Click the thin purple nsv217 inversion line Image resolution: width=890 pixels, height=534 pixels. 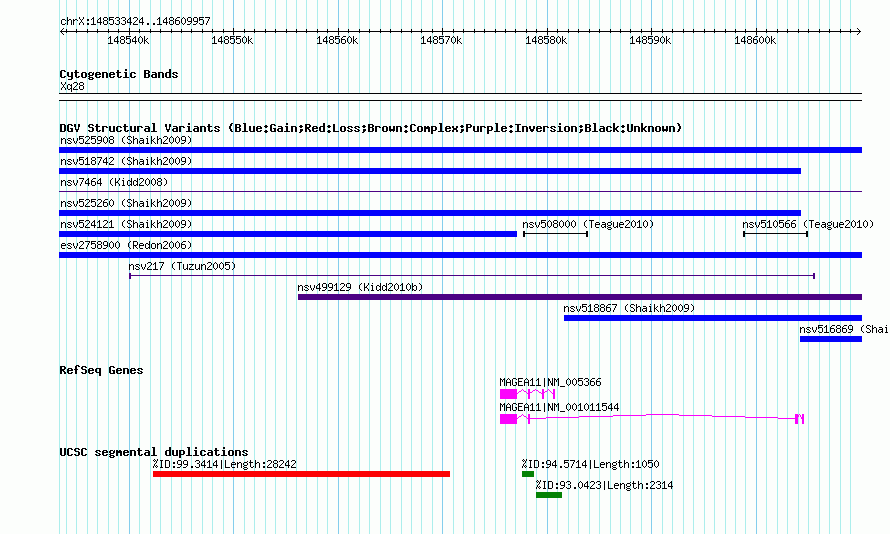(472, 276)
